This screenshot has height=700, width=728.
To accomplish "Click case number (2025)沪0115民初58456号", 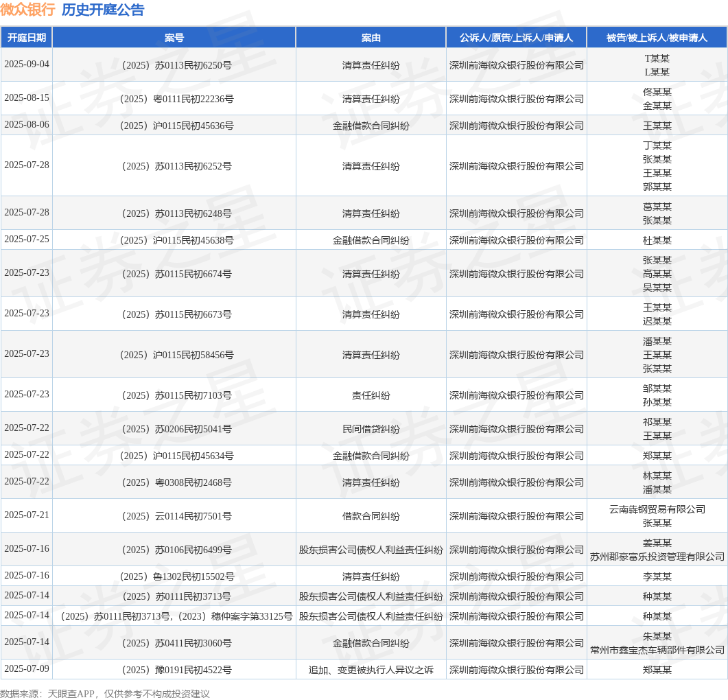I will (x=176, y=355).
